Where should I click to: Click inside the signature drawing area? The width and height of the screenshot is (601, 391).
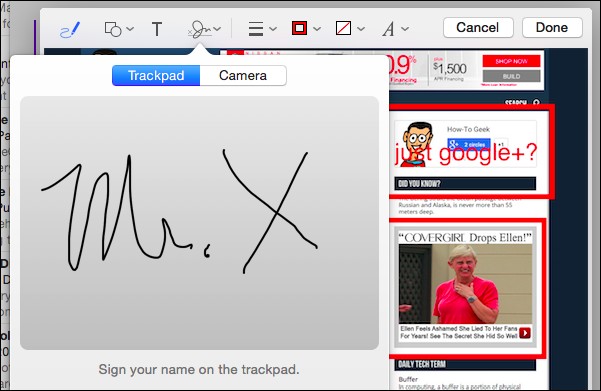click(x=199, y=223)
